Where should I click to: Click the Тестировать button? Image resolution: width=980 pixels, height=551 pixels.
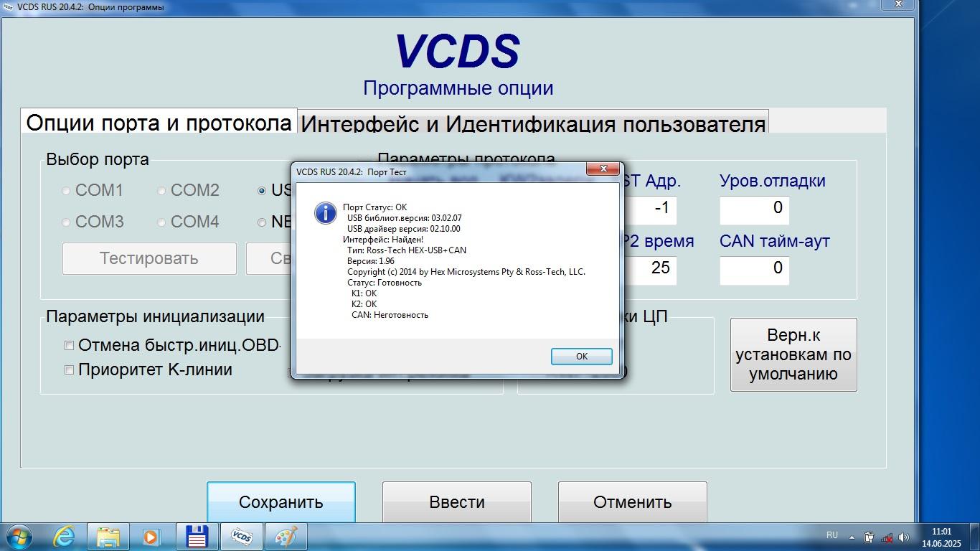tap(149, 258)
